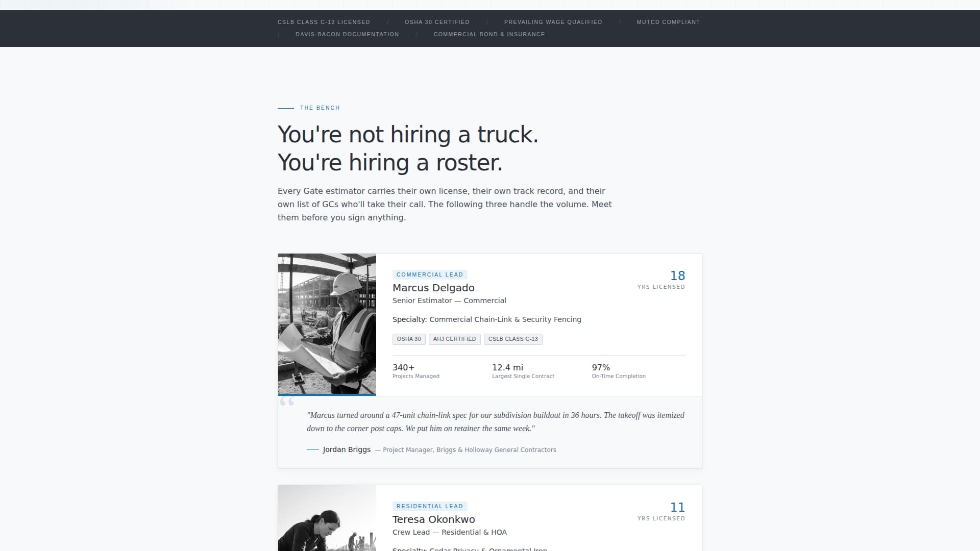Click Teresa's '11 YRS LICENSED' figure
The image size is (980, 551).
coord(661,511)
